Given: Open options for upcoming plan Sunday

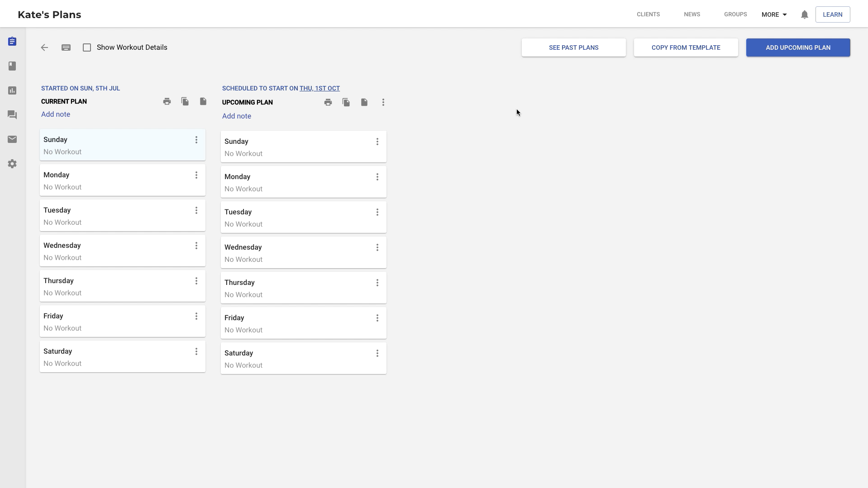Looking at the screenshot, I should point(377,142).
